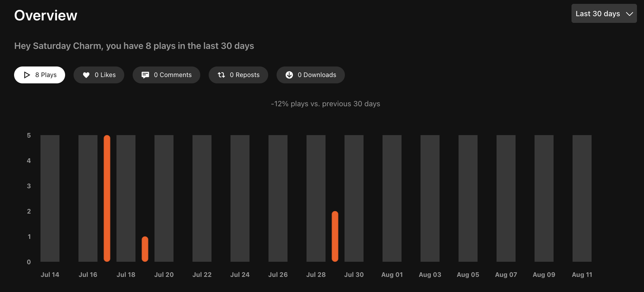Click the Overview page heading
Screen dimensions: 644x292
click(x=45, y=15)
